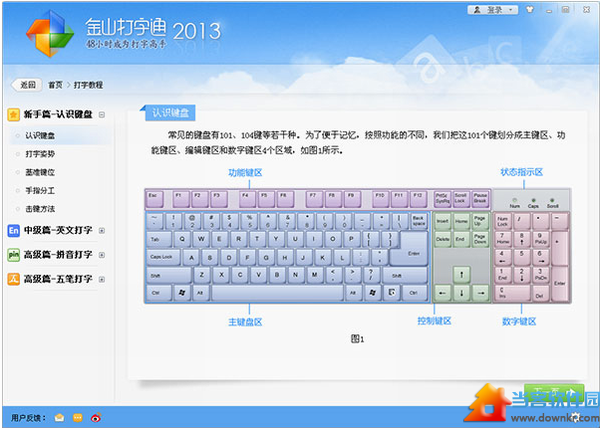Expand the 高级篇-拼音打字 section
This screenshot has height=428, width=600.
(x=102, y=255)
